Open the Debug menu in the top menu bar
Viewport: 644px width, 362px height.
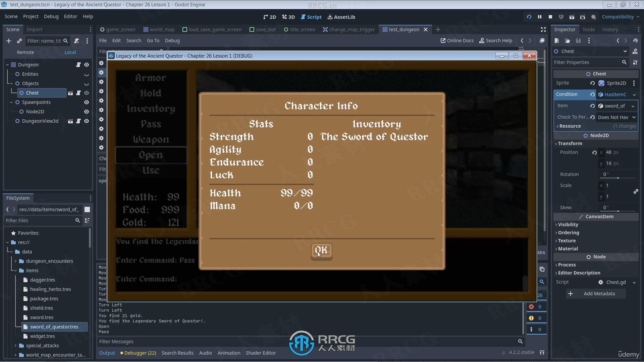click(x=51, y=16)
